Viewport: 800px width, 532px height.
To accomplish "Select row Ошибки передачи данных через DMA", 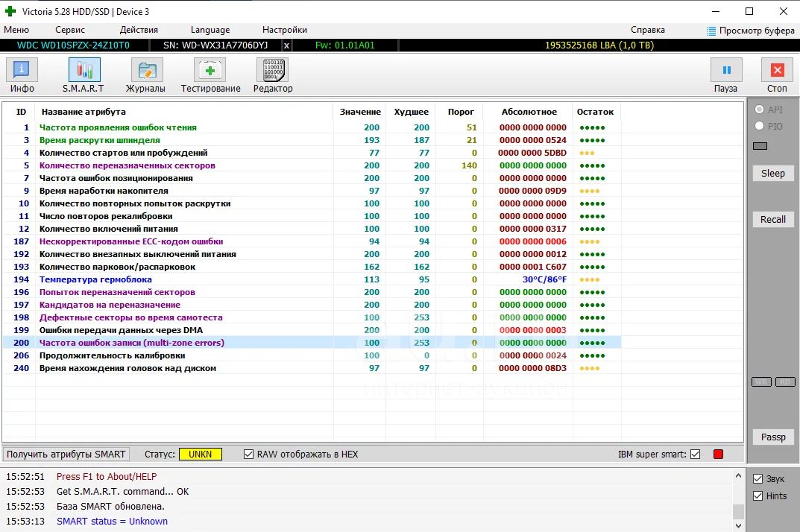I will point(312,330).
